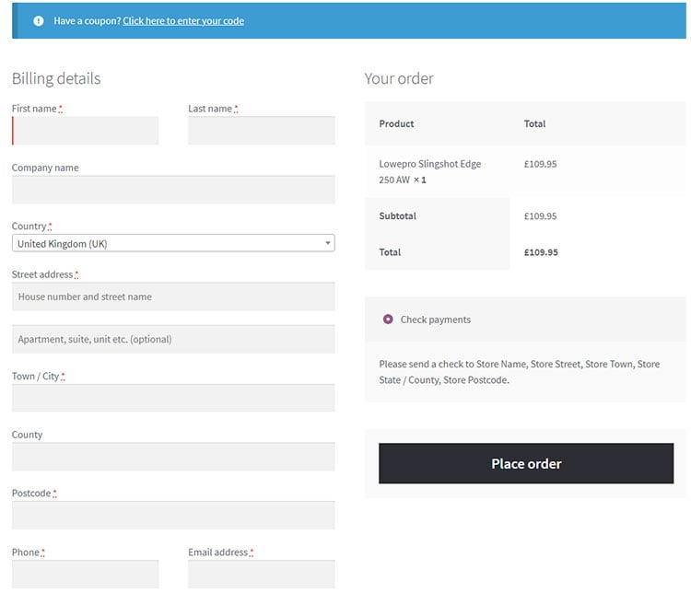Click the 'First name' field label
The image size is (691, 616).
tap(34, 109)
